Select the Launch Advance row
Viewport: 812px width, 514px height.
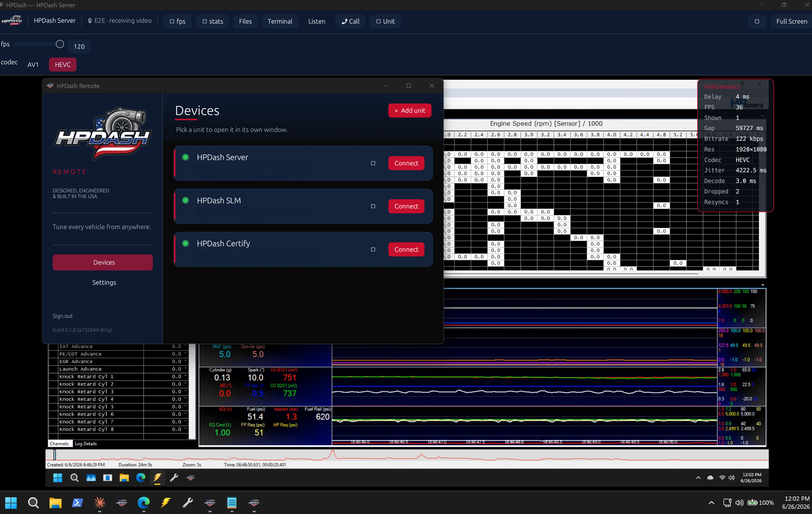(118, 369)
